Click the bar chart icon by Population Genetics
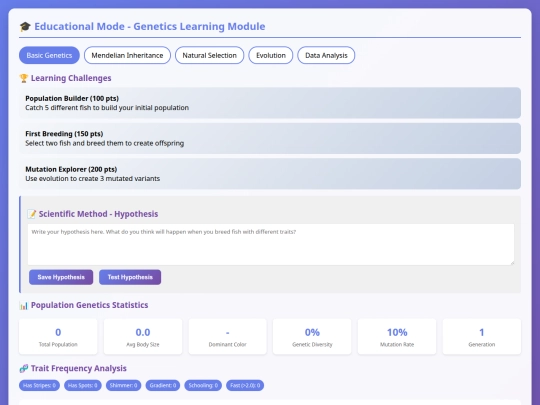This screenshot has height=405, width=540. (23, 305)
